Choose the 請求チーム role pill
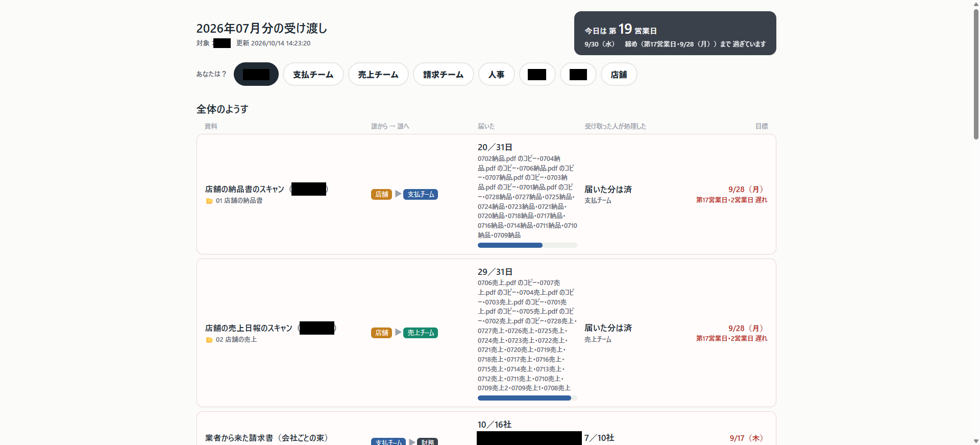 point(444,74)
